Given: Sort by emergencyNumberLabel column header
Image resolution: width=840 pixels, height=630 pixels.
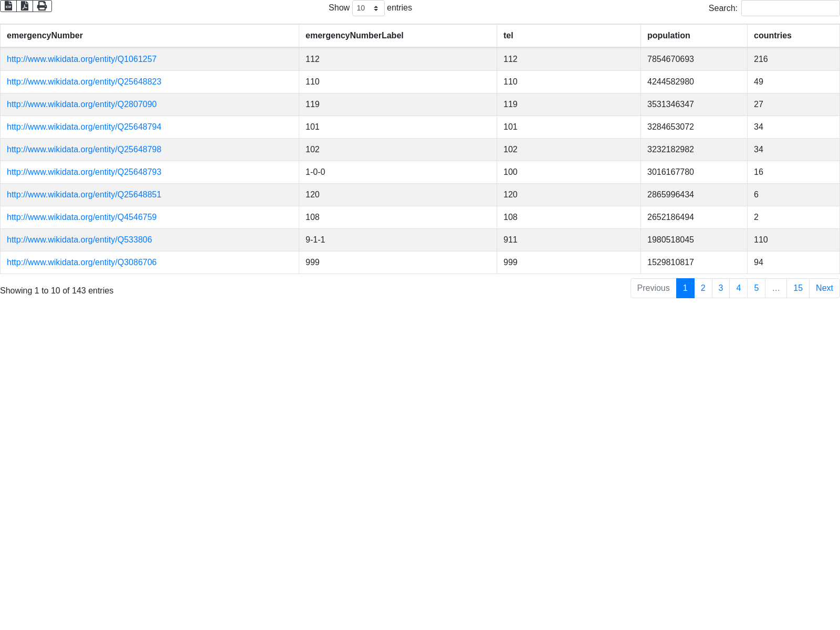Looking at the screenshot, I should (x=354, y=36).
